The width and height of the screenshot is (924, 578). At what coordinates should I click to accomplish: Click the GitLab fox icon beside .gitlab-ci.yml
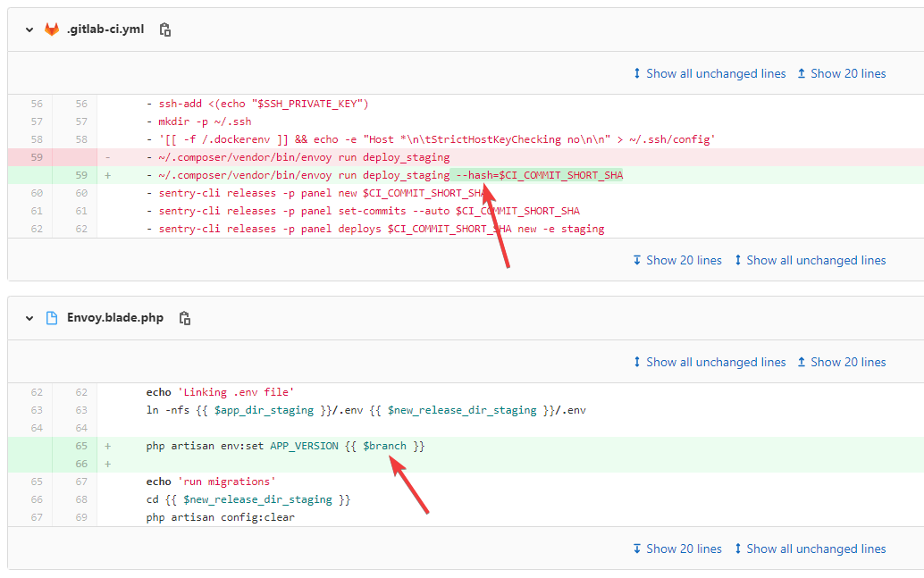click(x=52, y=29)
